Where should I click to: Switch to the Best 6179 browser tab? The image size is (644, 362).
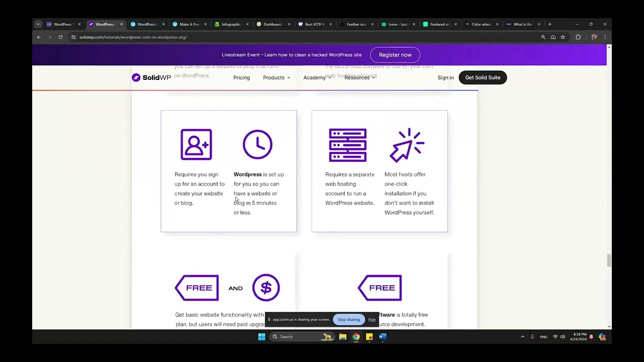(314, 24)
